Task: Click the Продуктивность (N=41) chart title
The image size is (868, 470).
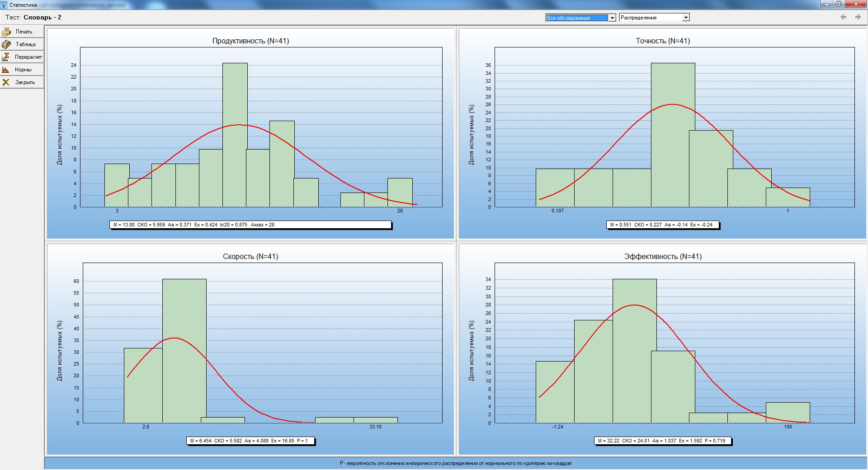Action: 250,41
